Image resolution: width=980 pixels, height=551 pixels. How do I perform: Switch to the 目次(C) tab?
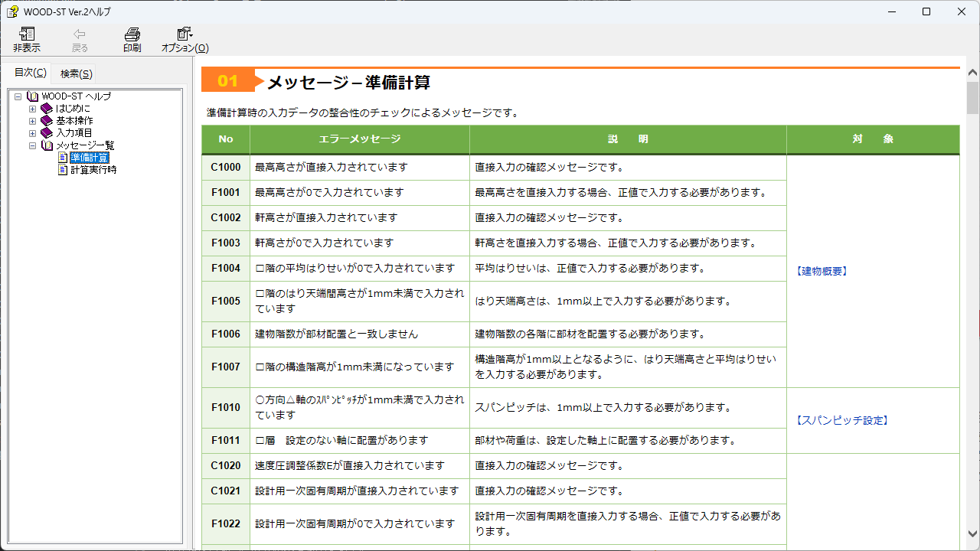coord(30,73)
